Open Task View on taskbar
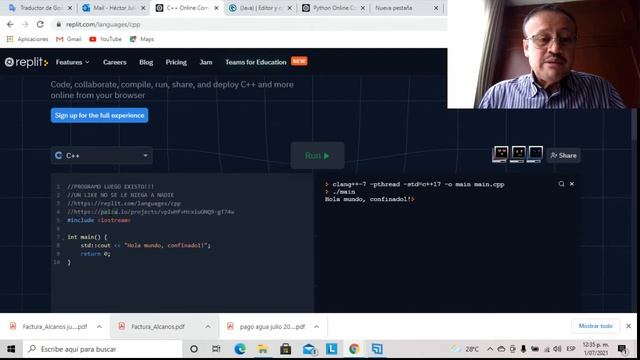The width and height of the screenshot is (640, 360). pos(216,349)
